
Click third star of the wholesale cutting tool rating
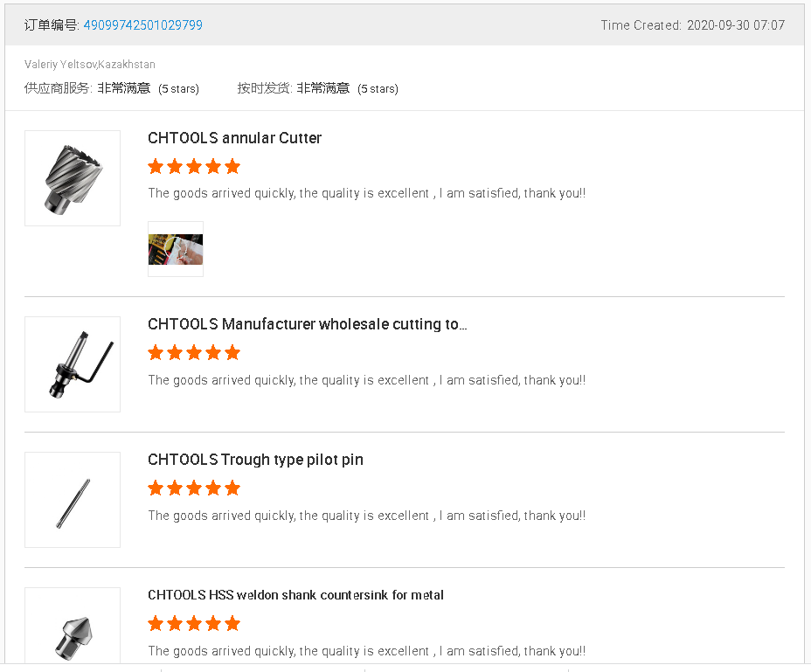click(x=194, y=353)
